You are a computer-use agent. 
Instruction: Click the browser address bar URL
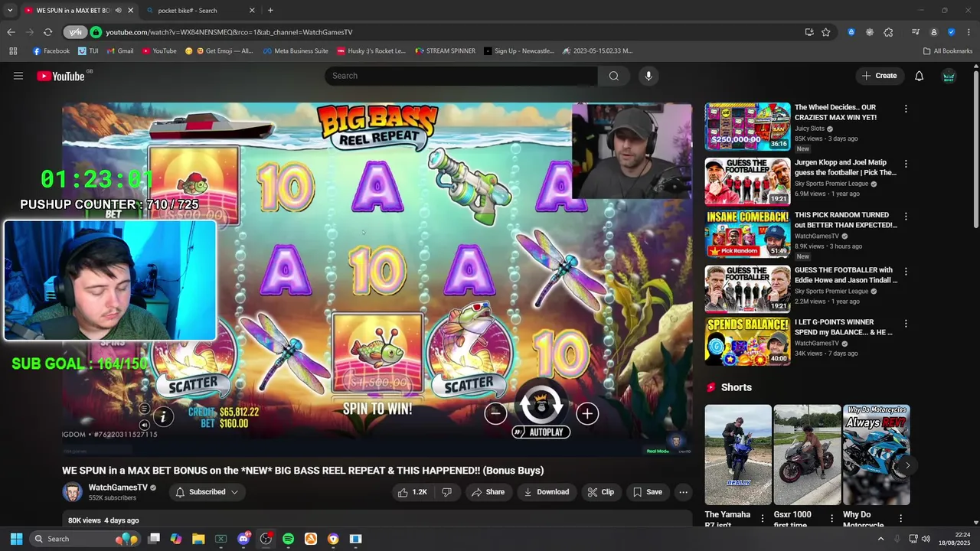point(229,32)
